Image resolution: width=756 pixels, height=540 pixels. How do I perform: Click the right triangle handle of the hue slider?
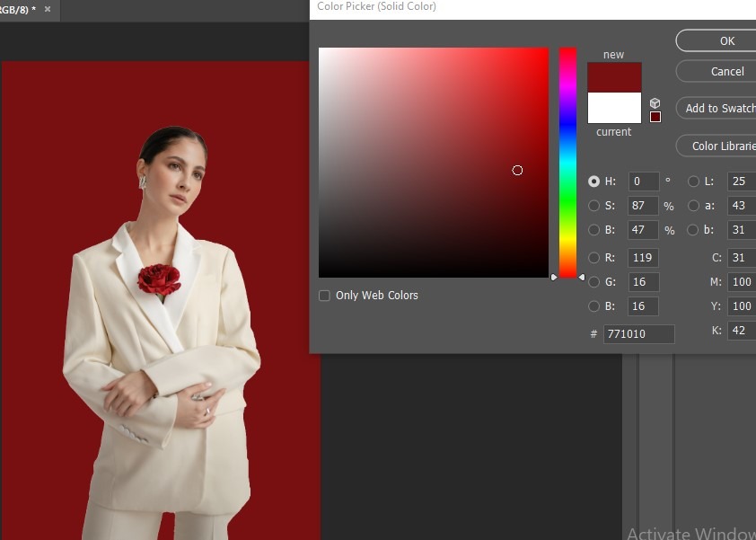[x=582, y=277]
